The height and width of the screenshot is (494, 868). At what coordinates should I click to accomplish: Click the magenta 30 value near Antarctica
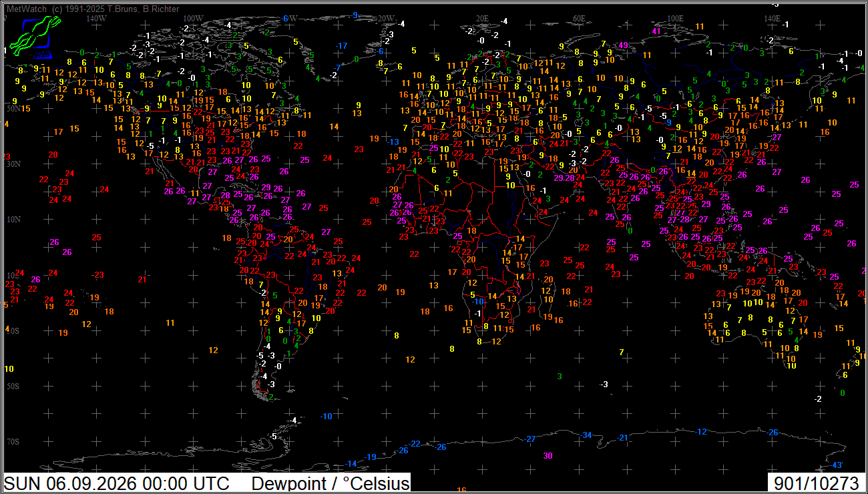pos(548,456)
